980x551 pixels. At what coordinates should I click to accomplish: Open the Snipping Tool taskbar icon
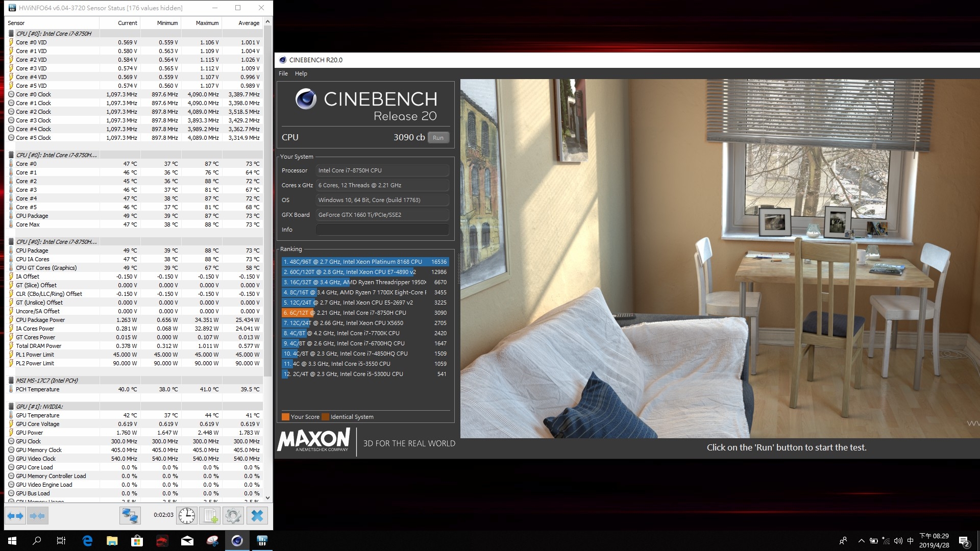coord(212,541)
